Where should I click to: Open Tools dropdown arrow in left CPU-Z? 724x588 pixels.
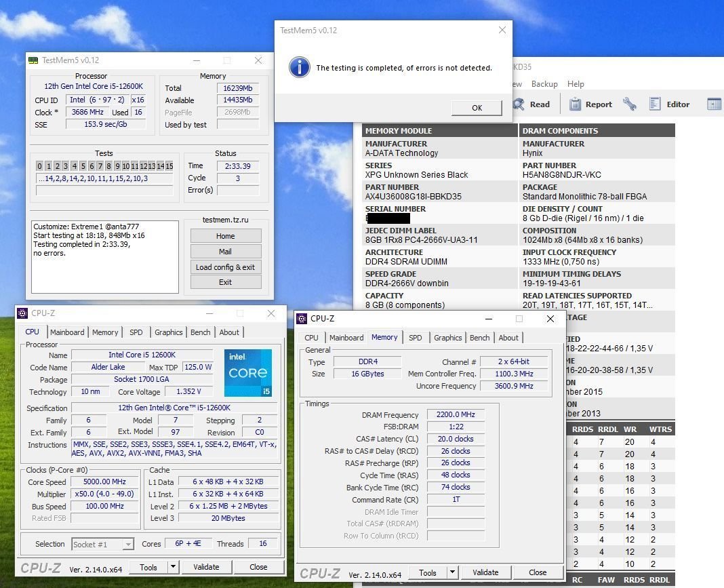click(x=173, y=567)
